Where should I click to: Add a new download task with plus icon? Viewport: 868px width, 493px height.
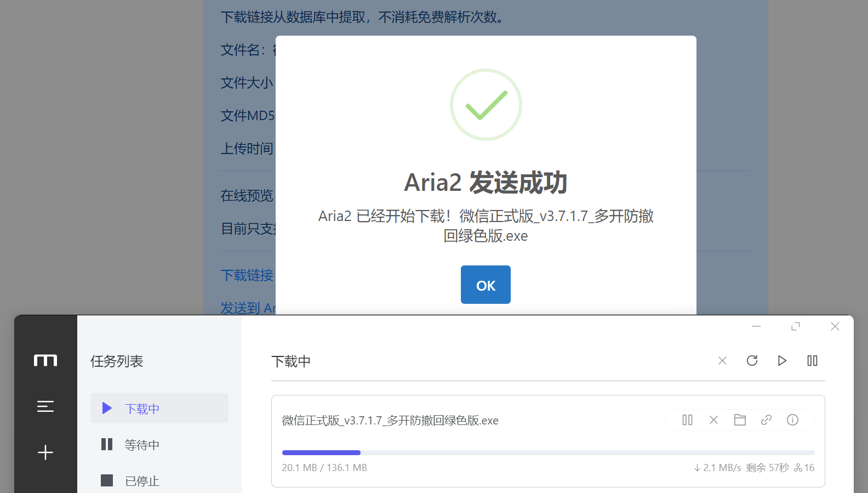45,452
